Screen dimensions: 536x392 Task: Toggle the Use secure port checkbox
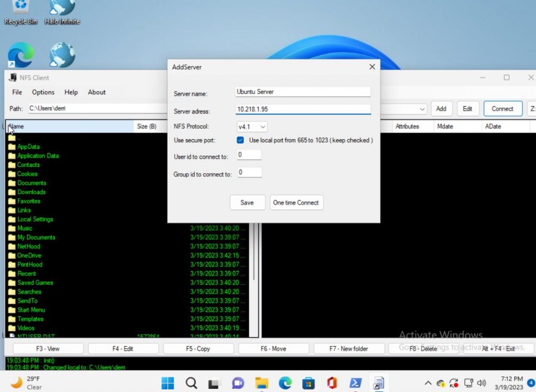240,140
